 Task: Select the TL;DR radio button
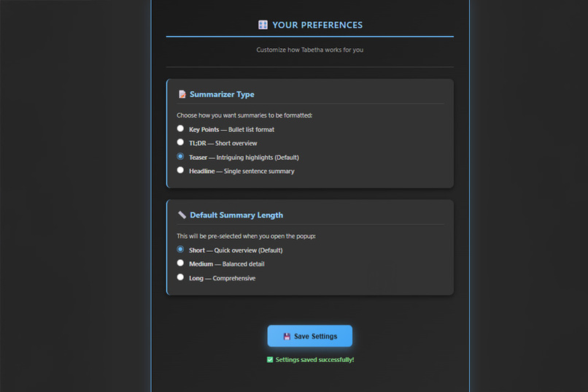180,142
